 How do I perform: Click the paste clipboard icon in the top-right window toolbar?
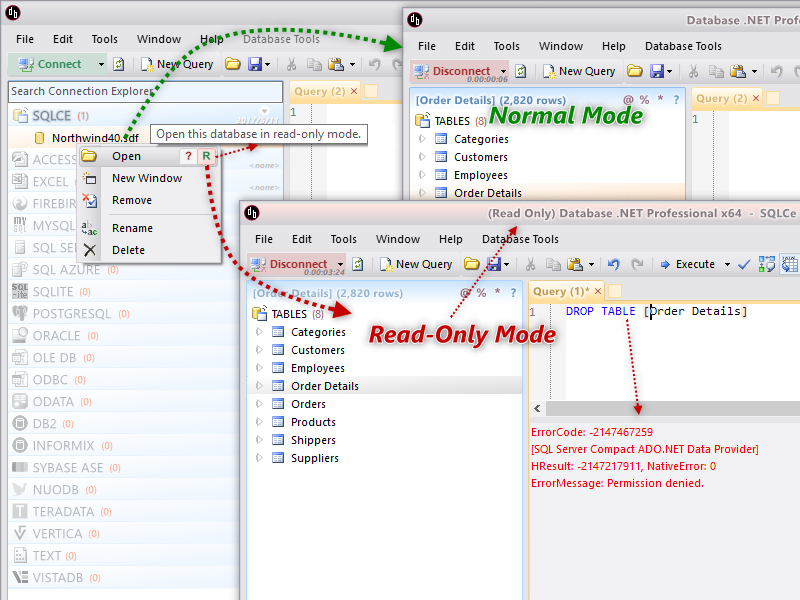tap(738, 71)
